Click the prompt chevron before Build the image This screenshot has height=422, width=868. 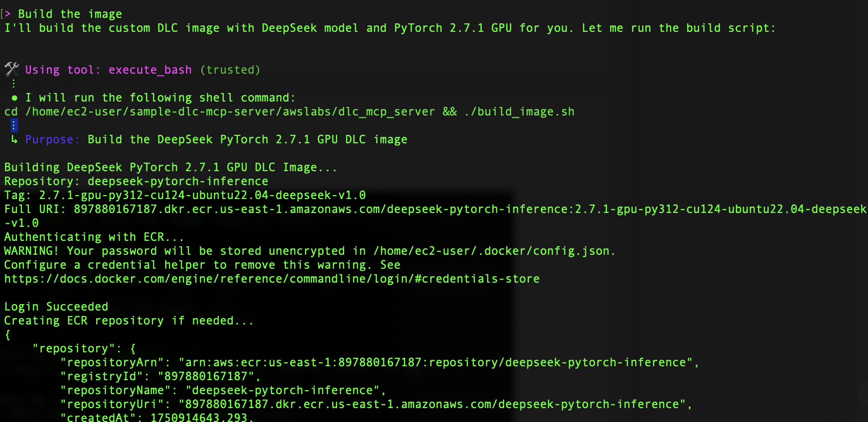(x=7, y=14)
